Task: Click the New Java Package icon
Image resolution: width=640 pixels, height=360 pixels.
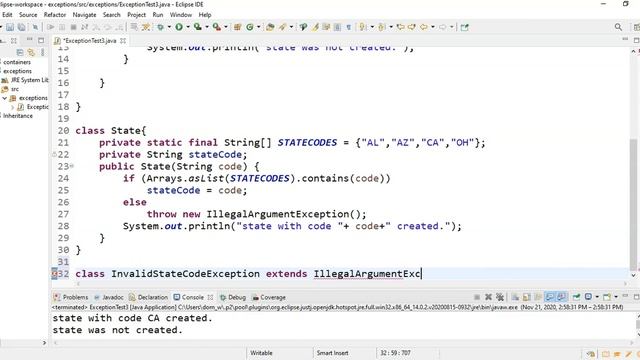Action: [238, 27]
